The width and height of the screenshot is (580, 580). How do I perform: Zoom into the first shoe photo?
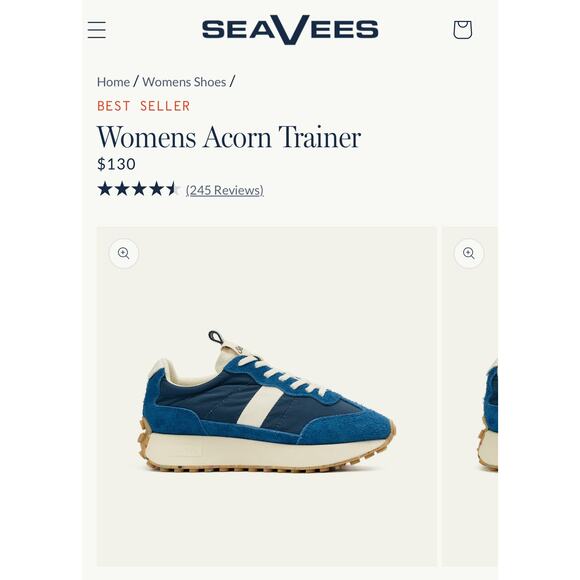pyautogui.click(x=124, y=253)
